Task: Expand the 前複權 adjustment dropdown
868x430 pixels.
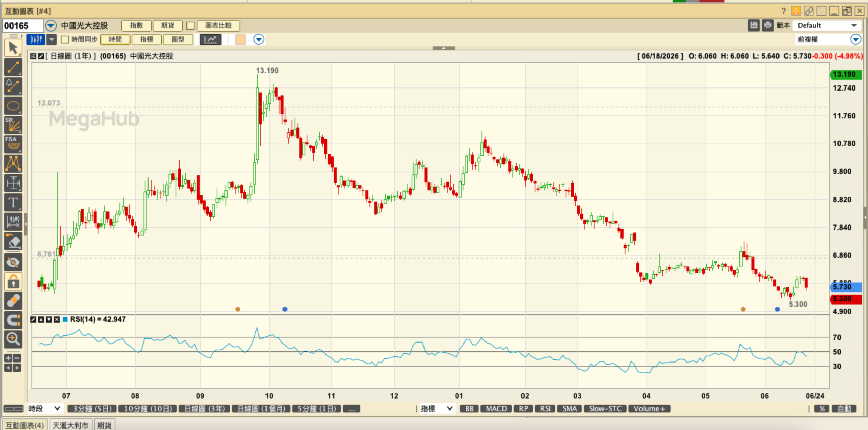Action: pos(827,39)
